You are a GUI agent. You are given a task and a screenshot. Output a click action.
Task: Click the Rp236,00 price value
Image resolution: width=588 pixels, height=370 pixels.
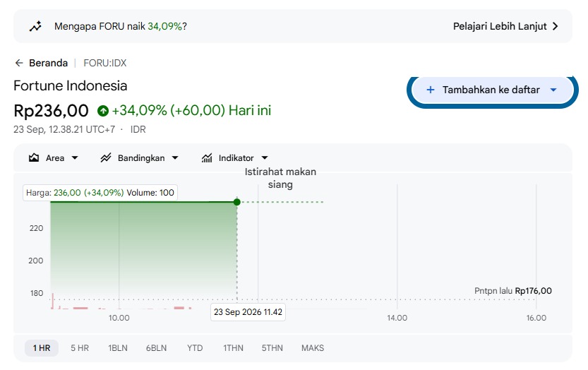(51, 111)
